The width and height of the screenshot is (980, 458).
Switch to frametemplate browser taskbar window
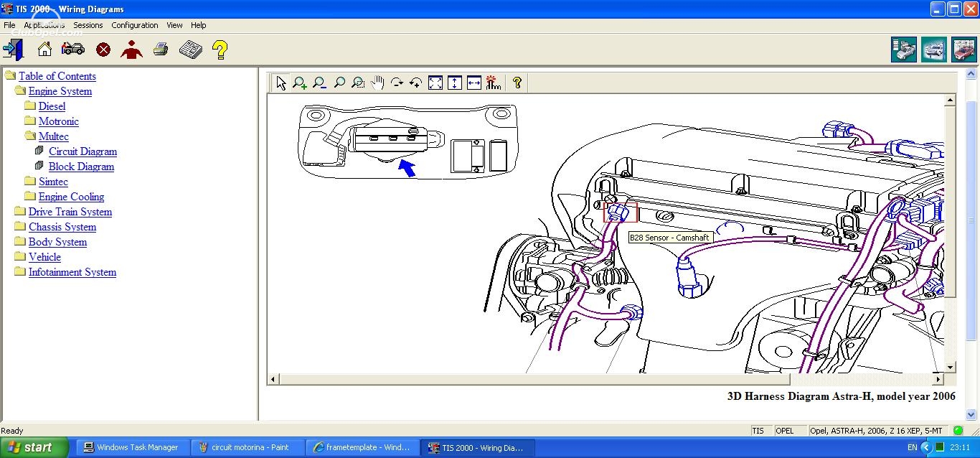click(x=363, y=447)
